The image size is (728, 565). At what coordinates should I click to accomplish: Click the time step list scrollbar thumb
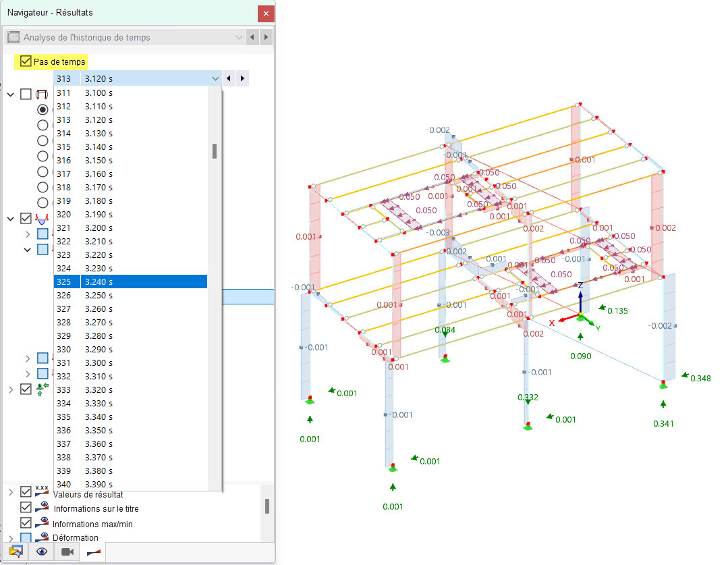[x=215, y=151]
